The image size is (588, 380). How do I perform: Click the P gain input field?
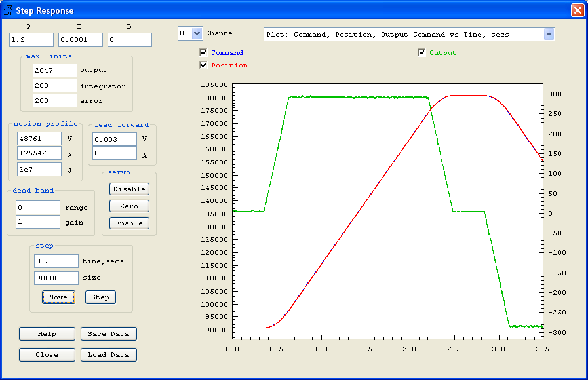(31, 40)
